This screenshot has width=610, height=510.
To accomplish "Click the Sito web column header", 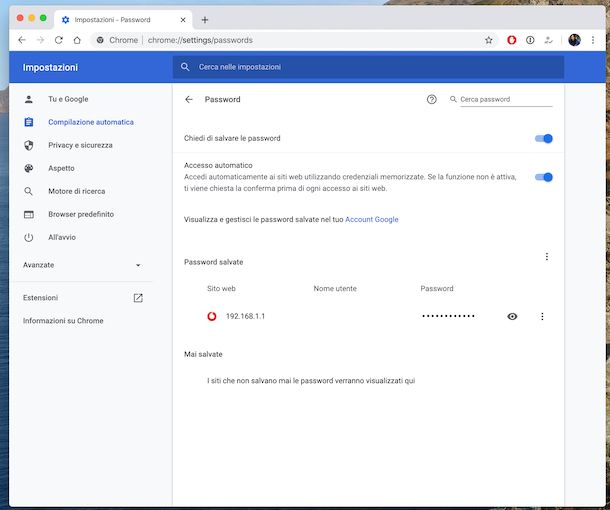I will pyautogui.click(x=221, y=289).
